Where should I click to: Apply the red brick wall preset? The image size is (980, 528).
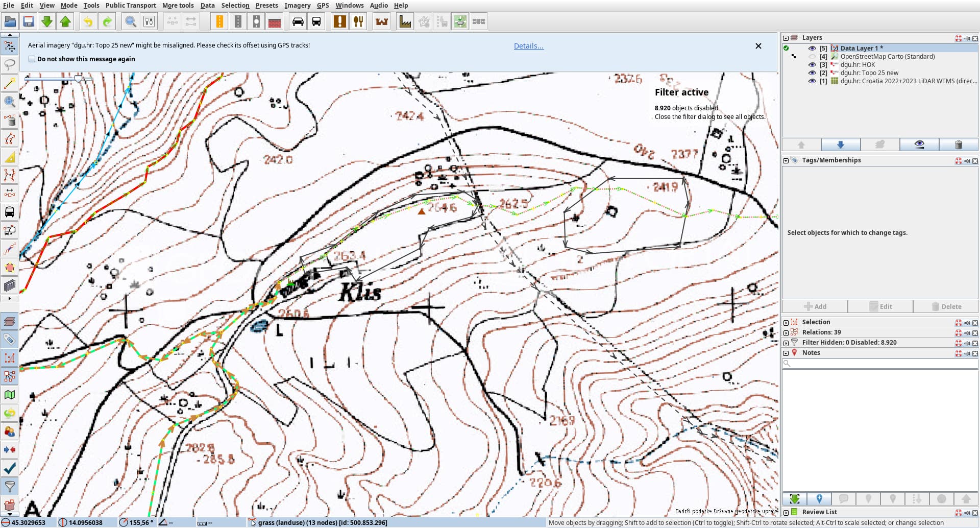(x=275, y=21)
